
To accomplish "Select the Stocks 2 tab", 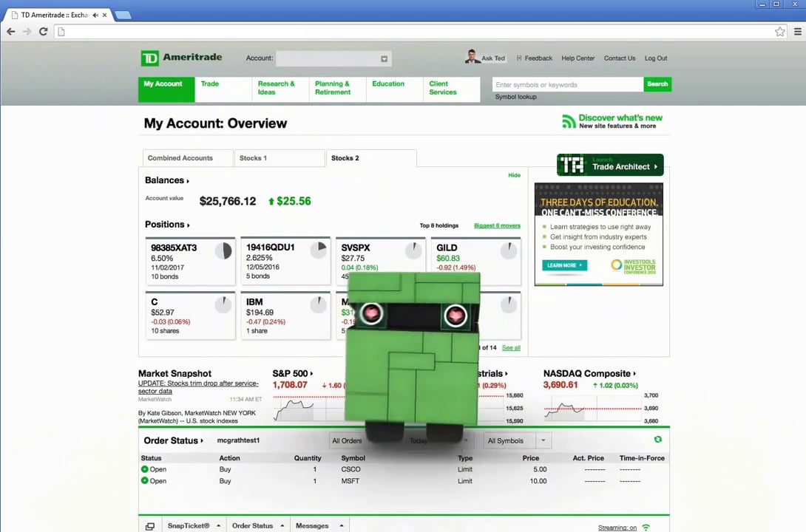I will click(371, 158).
